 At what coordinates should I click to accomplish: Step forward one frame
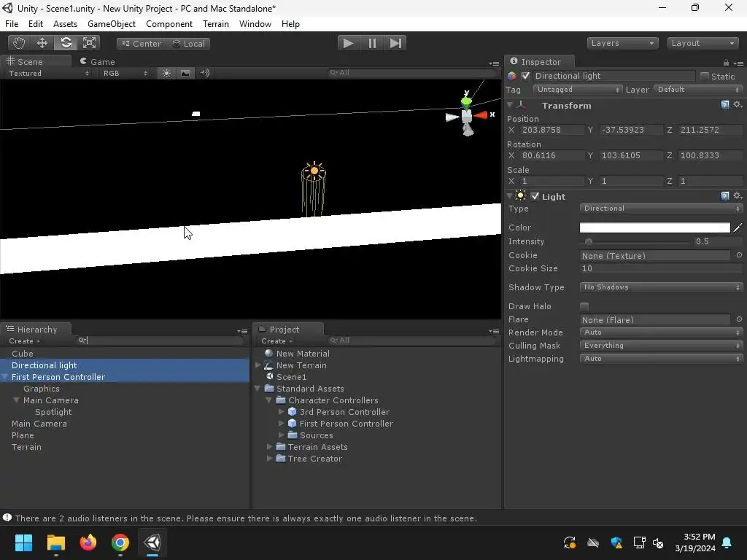point(395,43)
